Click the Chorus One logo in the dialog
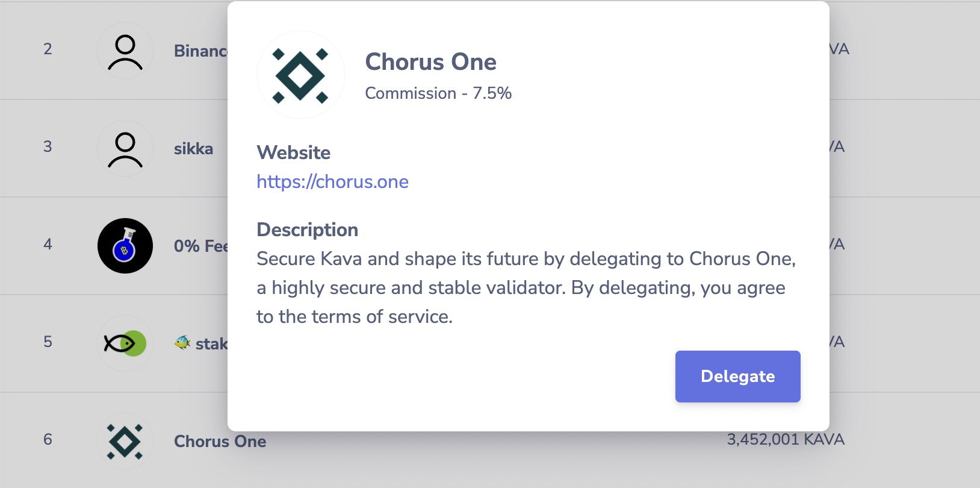This screenshot has height=488, width=980. point(300,75)
